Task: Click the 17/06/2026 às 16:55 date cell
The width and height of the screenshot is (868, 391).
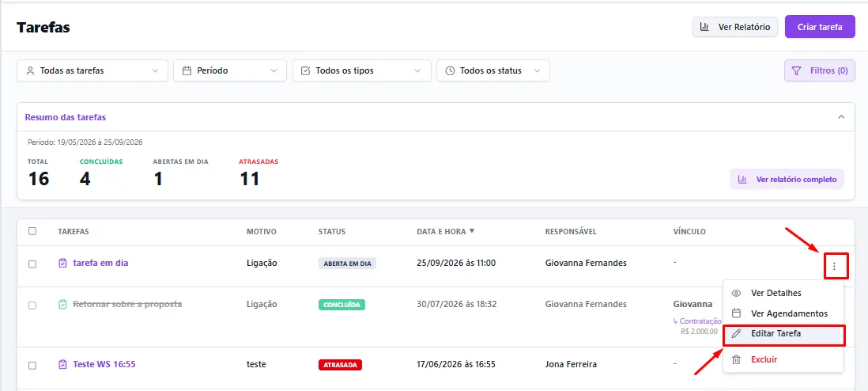Action: tap(456, 365)
